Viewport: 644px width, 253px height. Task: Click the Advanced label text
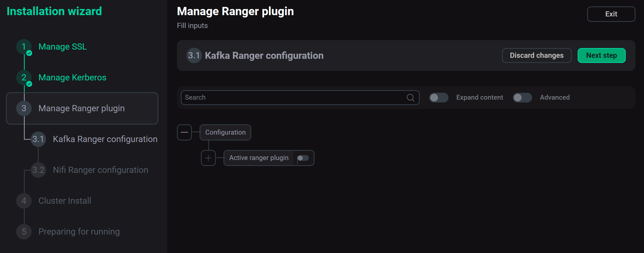tap(555, 98)
